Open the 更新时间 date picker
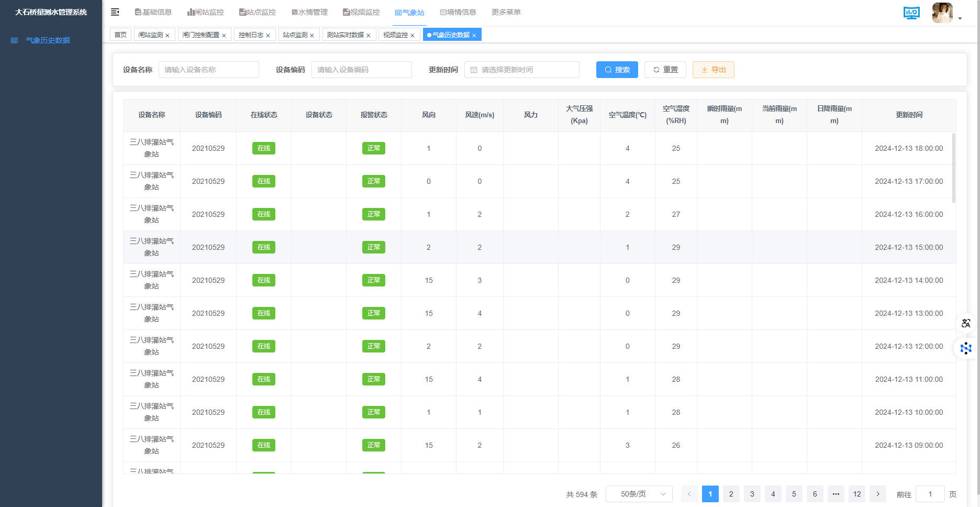 pyautogui.click(x=521, y=70)
